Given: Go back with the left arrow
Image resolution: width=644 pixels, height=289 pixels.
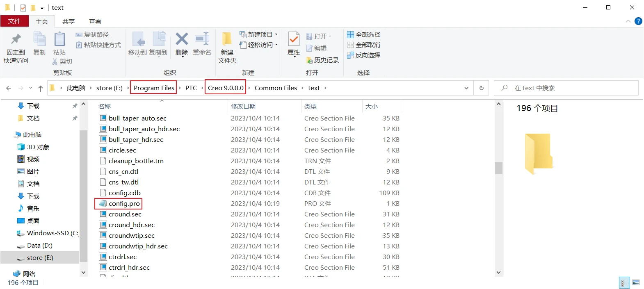Looking at the screenshot, I should 9,88.
